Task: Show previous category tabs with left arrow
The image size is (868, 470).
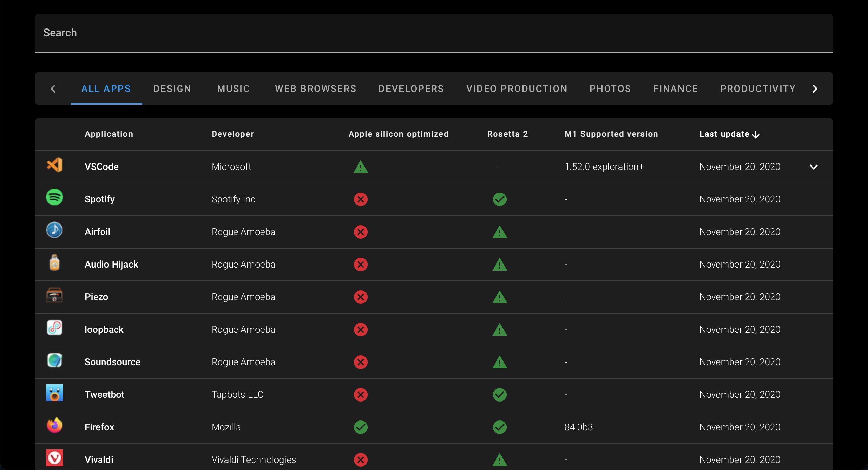Action: point(53,89)
